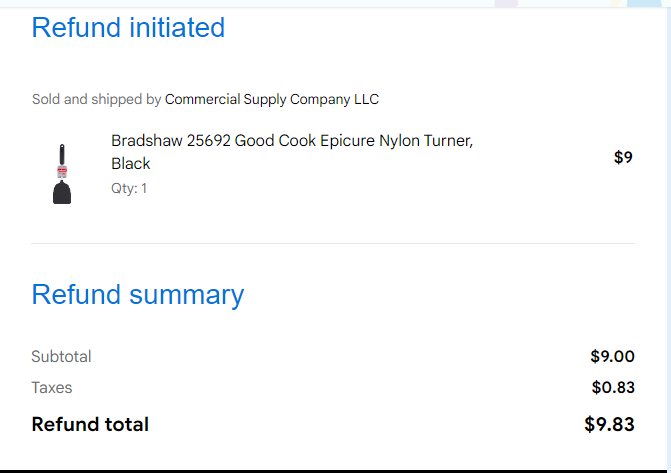Select the word Black under the product title
The image size is (671, 473).
coord(131,164)
